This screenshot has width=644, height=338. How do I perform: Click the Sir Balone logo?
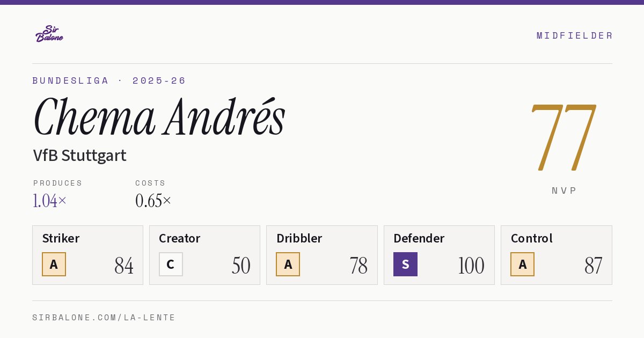tap(49, 34)
